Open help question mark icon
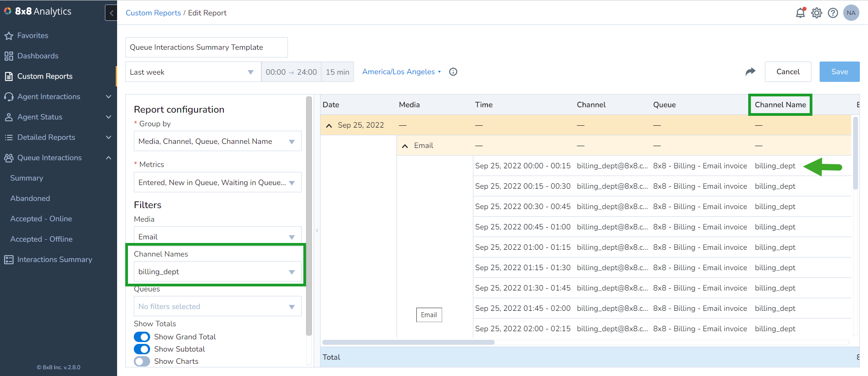 833,13
